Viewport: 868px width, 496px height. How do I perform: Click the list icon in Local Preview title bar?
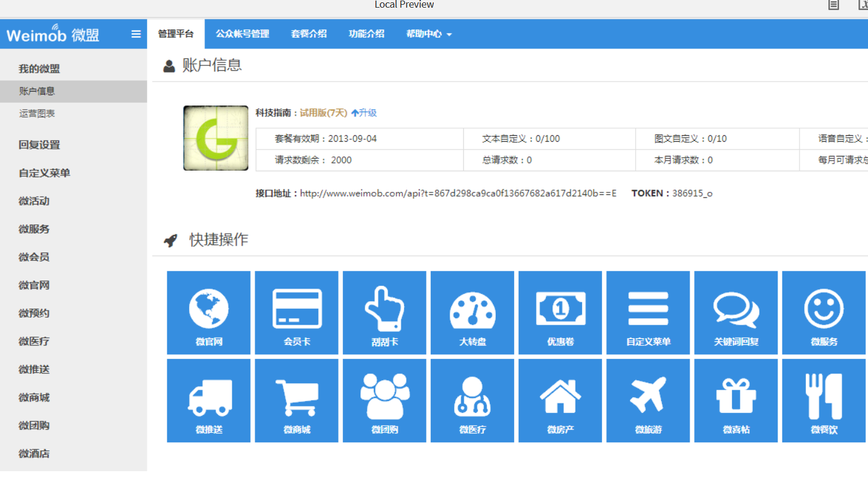[833, 5]
